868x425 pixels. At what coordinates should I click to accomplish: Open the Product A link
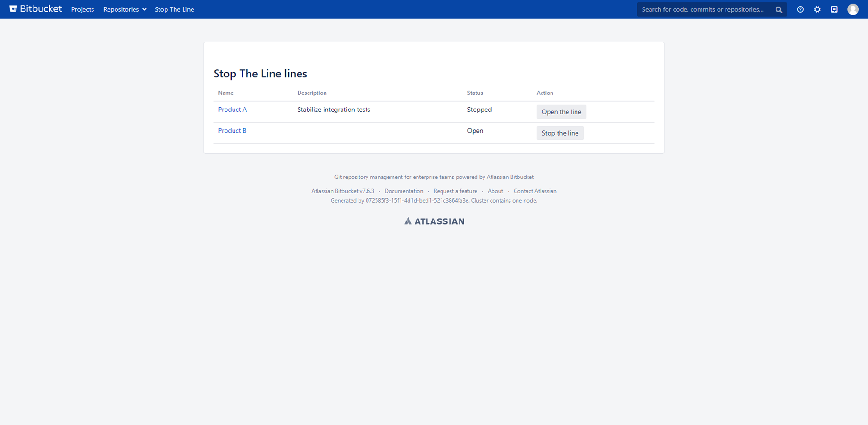[232, 110]
